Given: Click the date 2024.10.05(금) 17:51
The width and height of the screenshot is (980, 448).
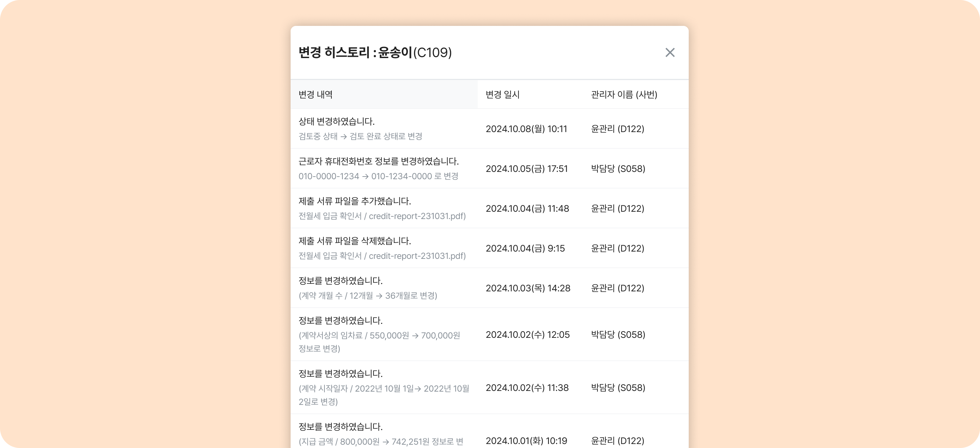Looking at the screenshot, I should point(526,169).
